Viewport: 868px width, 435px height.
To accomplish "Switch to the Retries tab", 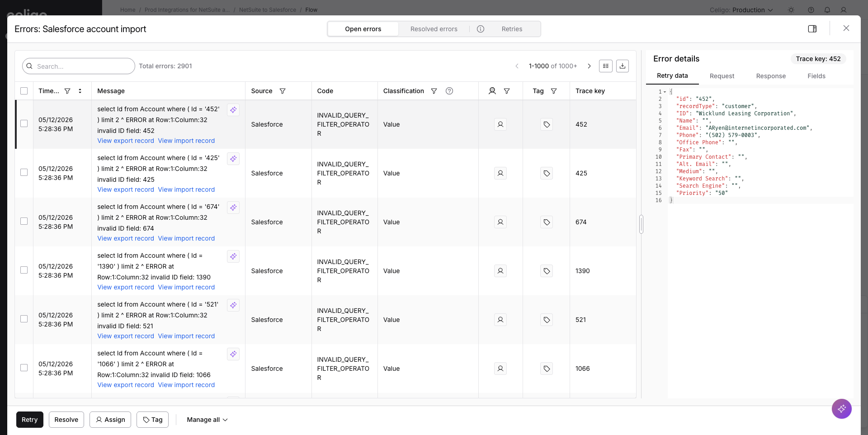I will (512, 29).
